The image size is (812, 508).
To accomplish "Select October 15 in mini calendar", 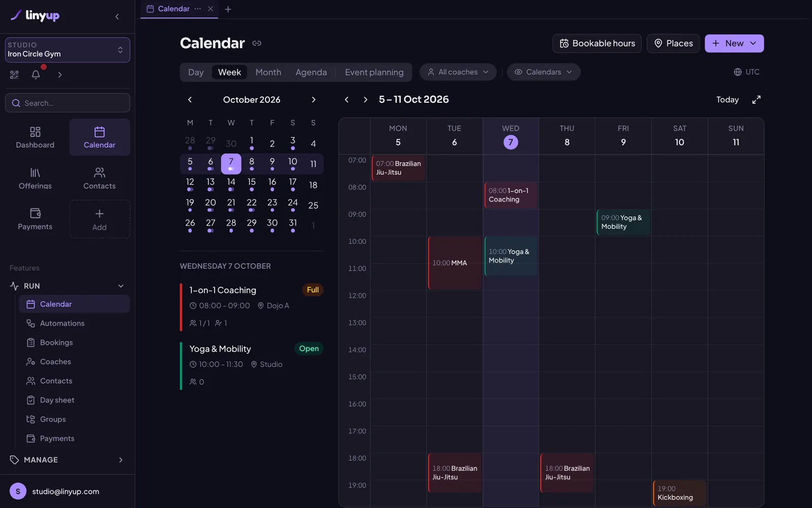I will (x=252, y=184).
